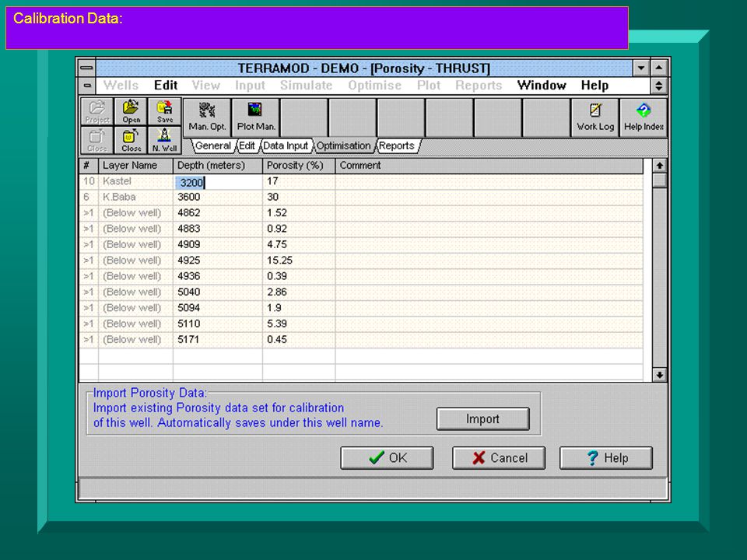Open the Help Index

click(644, 117)
